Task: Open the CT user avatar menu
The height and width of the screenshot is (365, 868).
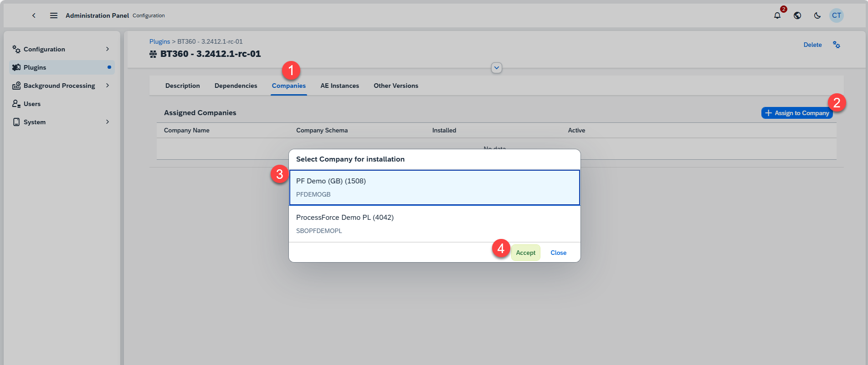Action: point(837,15)
